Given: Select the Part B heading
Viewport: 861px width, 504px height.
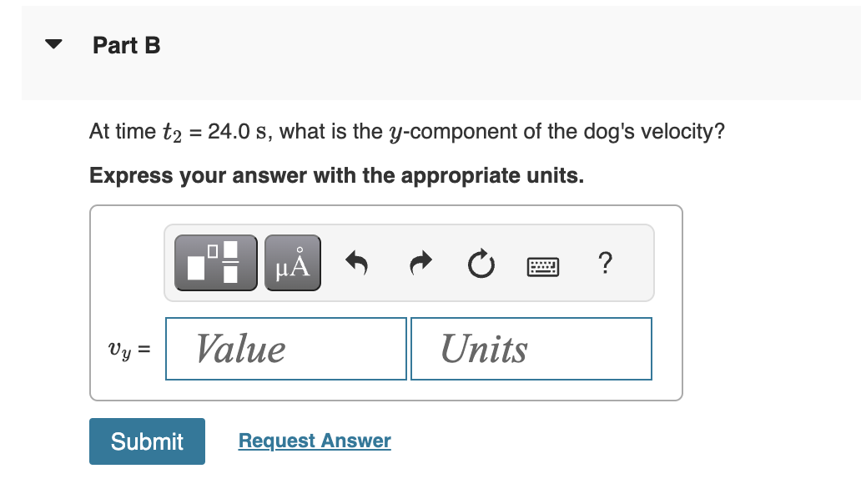Looking at the screenshot, I should [127, 45].
